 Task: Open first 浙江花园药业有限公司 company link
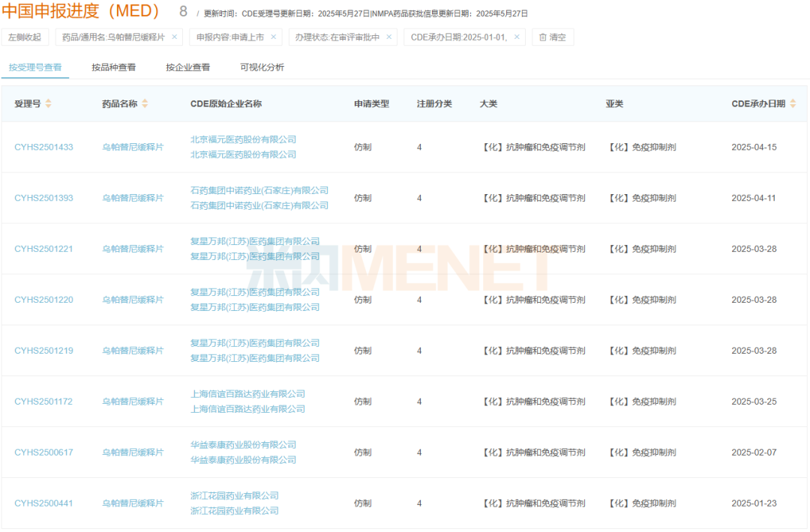pos(235,495)
